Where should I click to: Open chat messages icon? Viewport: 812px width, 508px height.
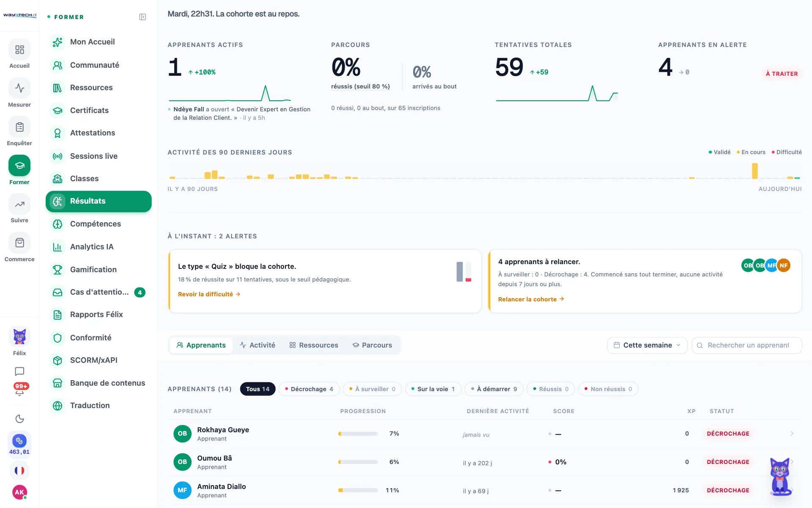pyautogui.click(x=19, y=371)
